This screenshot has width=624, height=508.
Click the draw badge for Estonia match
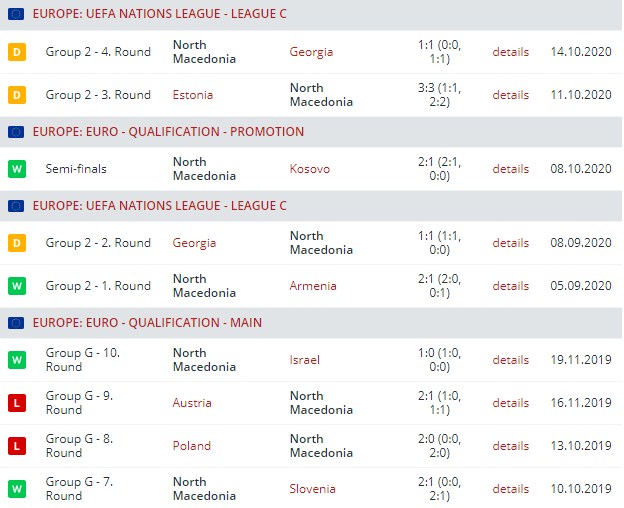point(16,95)
